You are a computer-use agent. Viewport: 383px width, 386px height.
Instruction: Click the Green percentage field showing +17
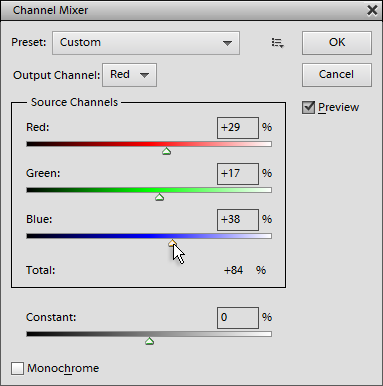click(238, 174)
